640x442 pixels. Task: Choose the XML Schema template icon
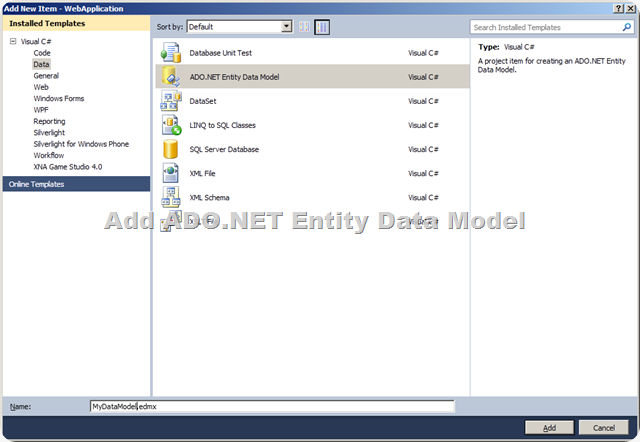click(x=171, y=197)
